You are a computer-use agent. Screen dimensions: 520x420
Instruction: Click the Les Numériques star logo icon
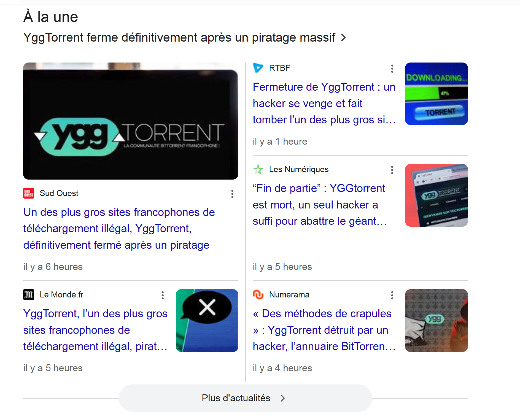point(258,169)
